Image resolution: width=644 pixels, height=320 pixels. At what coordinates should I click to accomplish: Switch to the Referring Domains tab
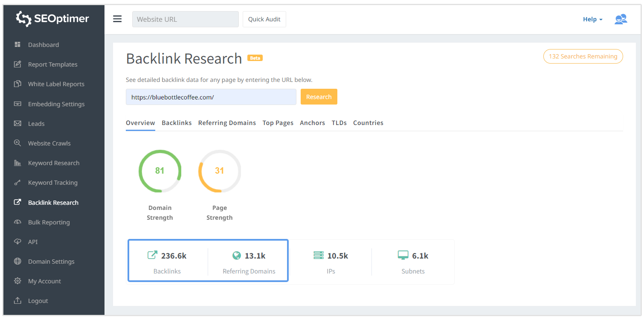coord(227,123)
